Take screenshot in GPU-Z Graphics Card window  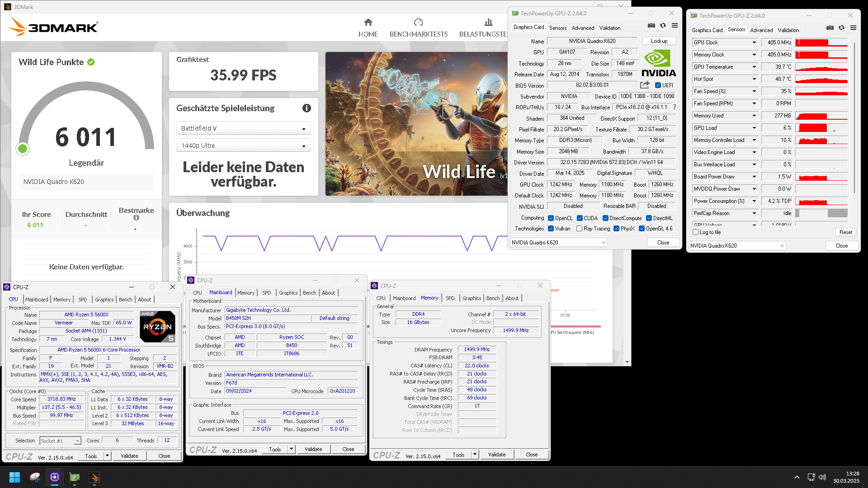click(651, 26)
